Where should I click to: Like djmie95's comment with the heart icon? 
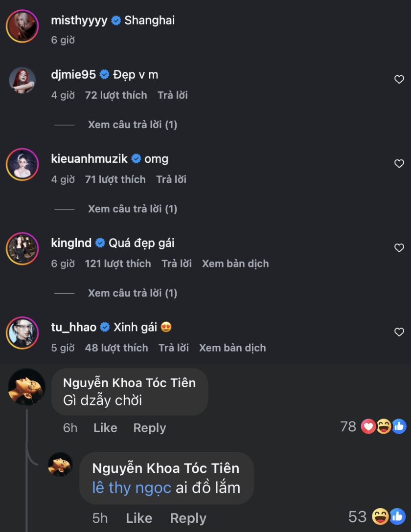399,79
